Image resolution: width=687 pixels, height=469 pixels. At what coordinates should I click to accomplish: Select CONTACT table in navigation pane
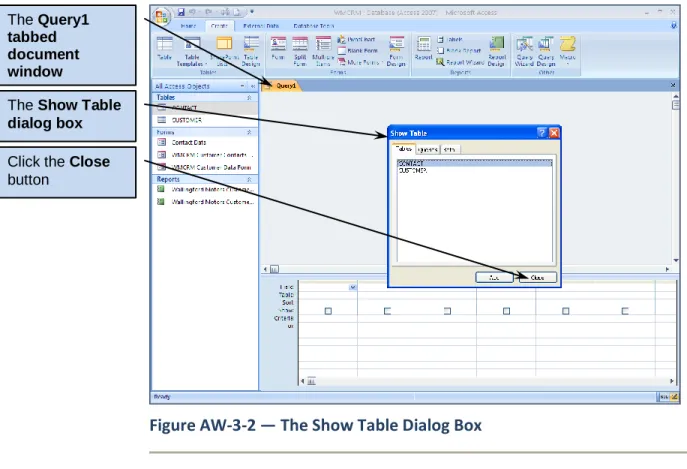tap(205, 108)
